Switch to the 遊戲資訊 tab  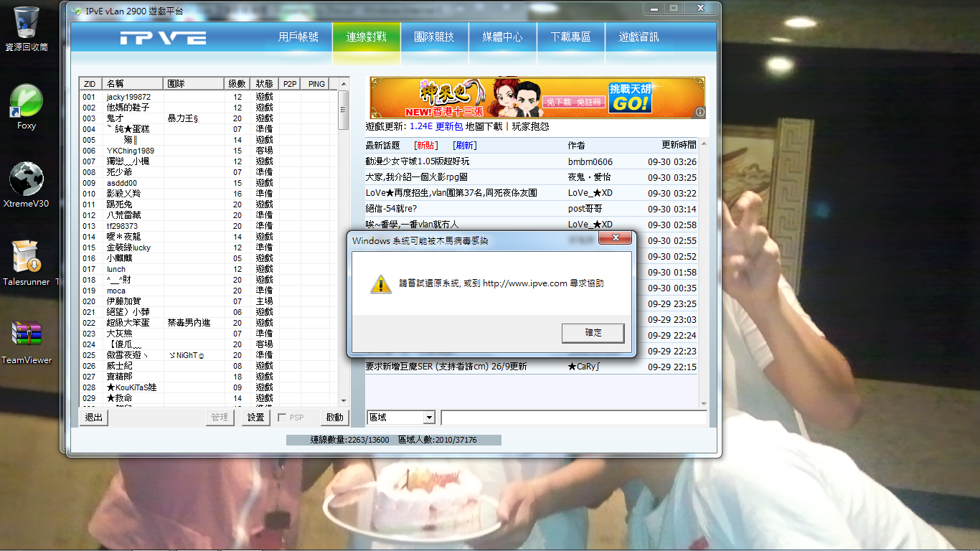[x=639, y=37]
